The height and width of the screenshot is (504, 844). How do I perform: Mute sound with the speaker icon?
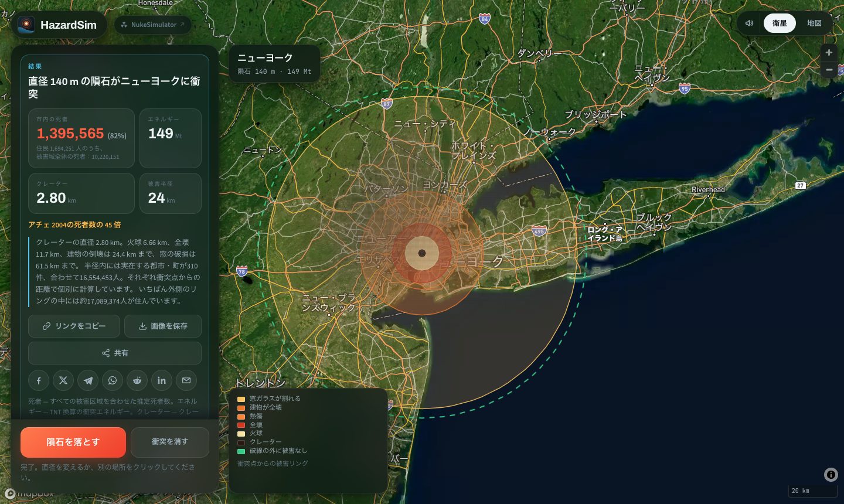749,23
